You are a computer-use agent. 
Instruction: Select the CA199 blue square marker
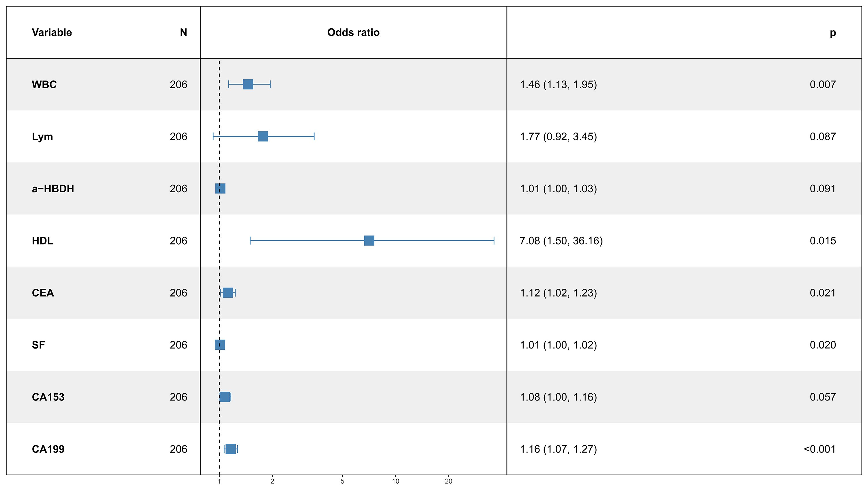click(x=230, y=449)
